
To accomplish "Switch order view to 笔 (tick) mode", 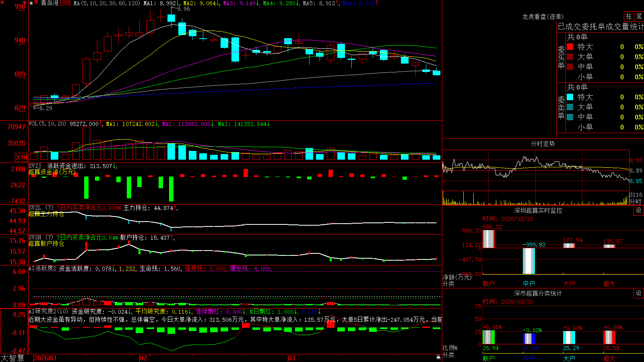I will [639, 16].
